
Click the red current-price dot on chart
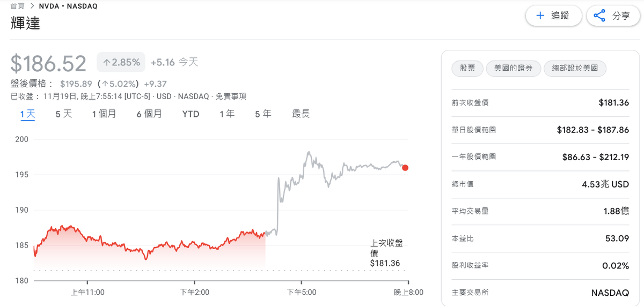click(405, 168)
